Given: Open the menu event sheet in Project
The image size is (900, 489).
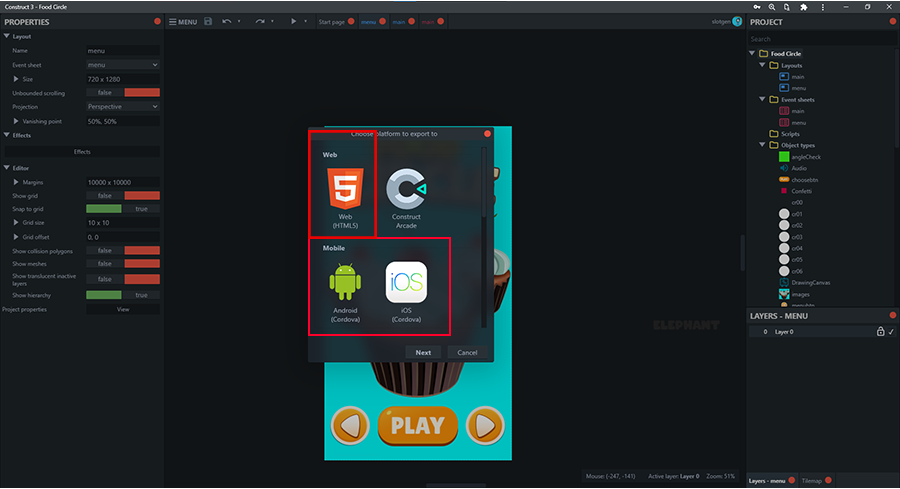Looking at the screenshot, I should [799, 123].
